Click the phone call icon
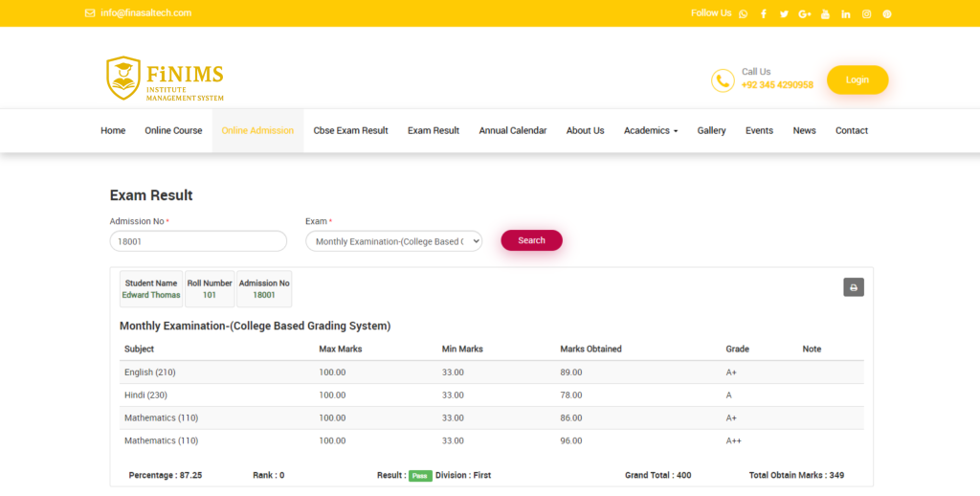980x496 pixels. (723, 80)
